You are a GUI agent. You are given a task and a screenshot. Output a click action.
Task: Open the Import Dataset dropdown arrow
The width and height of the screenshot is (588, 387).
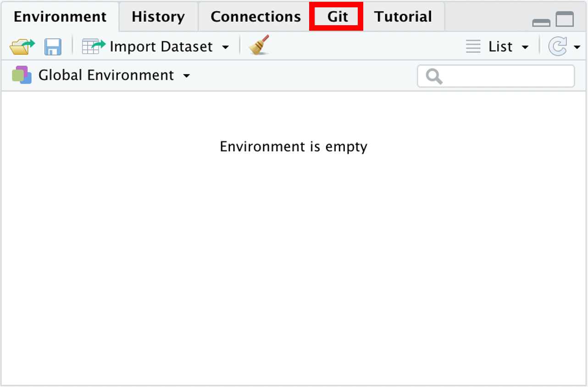[x=225, y=47]
